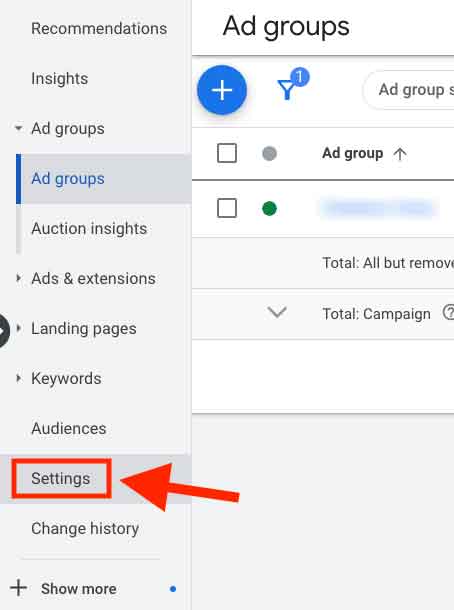This screenshot has width=454, height=610.
Task: Collapse the Ad groups sidebar section
Action: coord(18,128)
